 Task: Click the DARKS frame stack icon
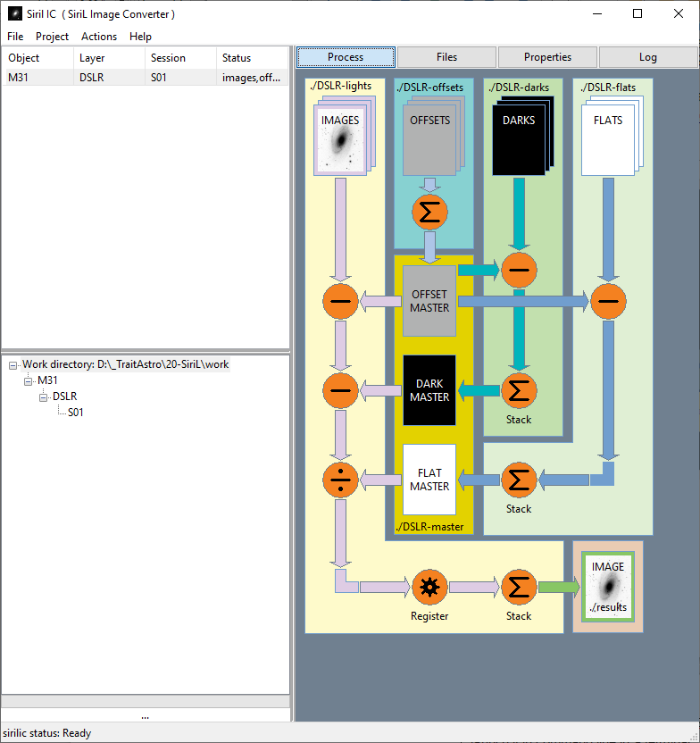point(523,136)
